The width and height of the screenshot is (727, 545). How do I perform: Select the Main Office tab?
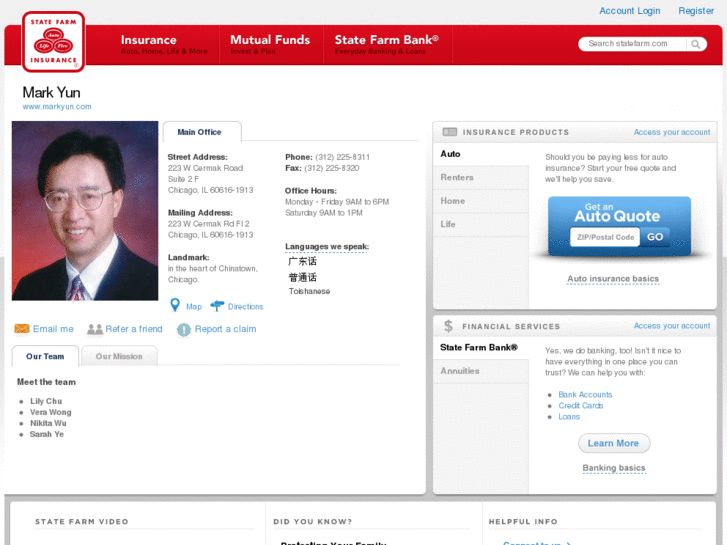pyautogui.click(x=202, y=132)
